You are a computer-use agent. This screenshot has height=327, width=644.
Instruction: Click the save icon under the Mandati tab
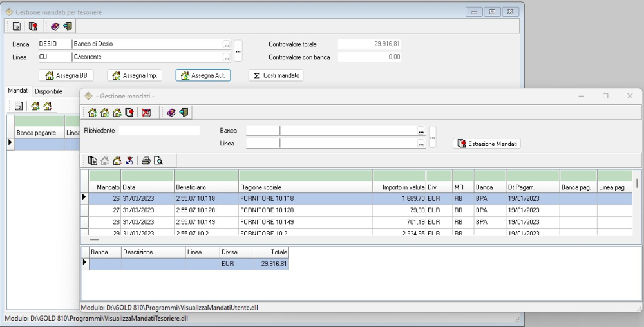coord(19,106)
